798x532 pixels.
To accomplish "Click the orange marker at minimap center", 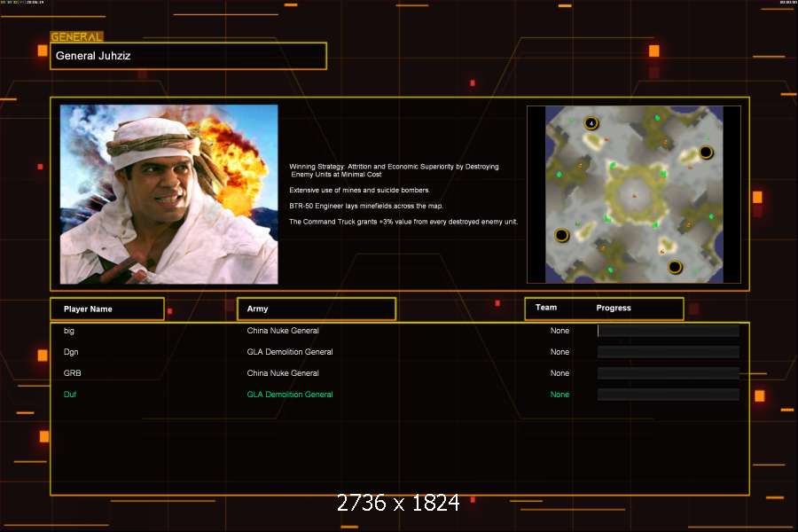I will pyautogui.click(x=634, y=195).
